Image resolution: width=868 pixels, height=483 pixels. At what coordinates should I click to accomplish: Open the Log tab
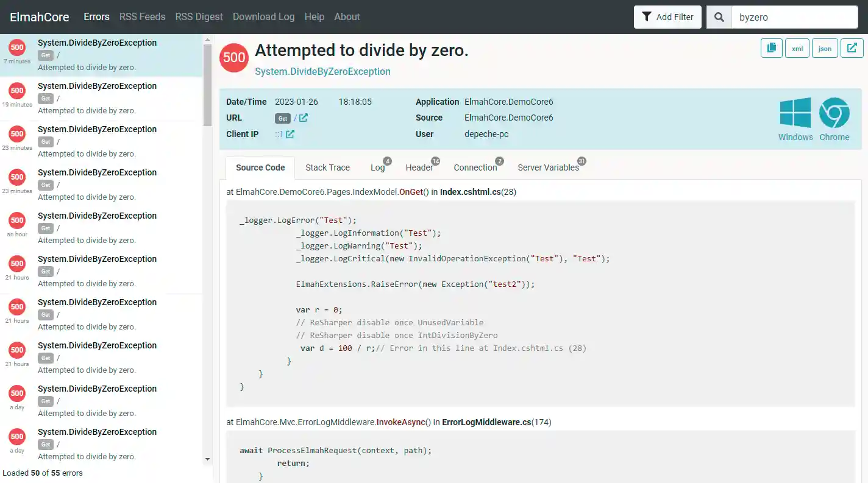(x=379, y=167)
